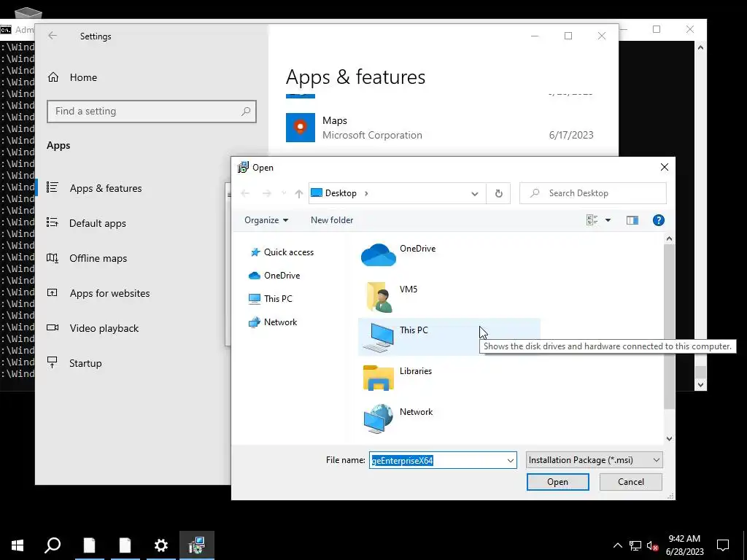Image resolution: width=747 pixels, height=560 pixels.
Task: Expand the File name dropdown arrow
Action: click(510, 461)
